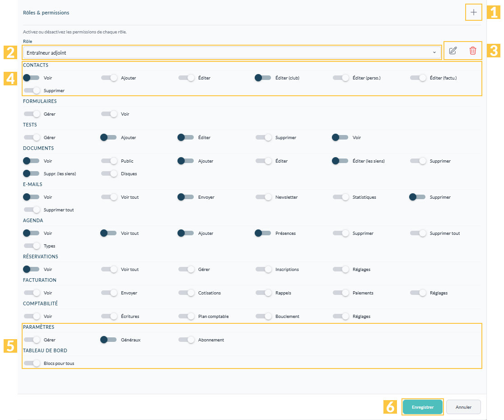The height and width of the screenshot is (420, 504).
Task: Enable the E-mails Voir tout permission
Action: point(109,197)
